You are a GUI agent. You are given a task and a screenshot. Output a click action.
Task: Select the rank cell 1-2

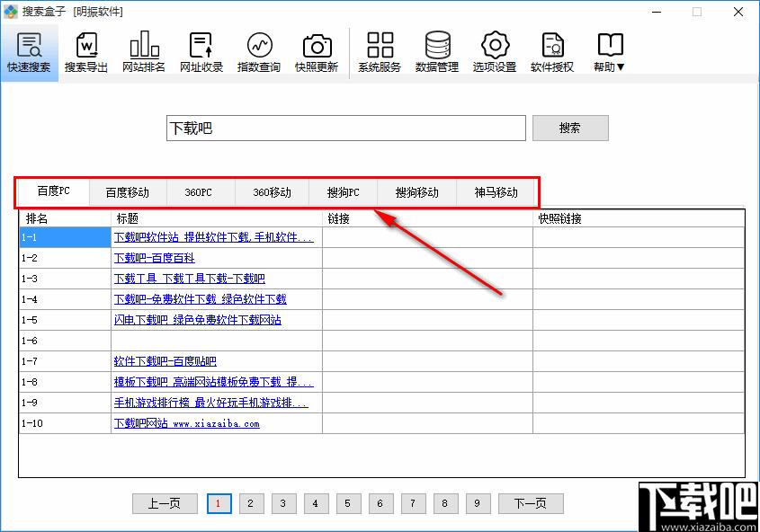tap(65, 258)
